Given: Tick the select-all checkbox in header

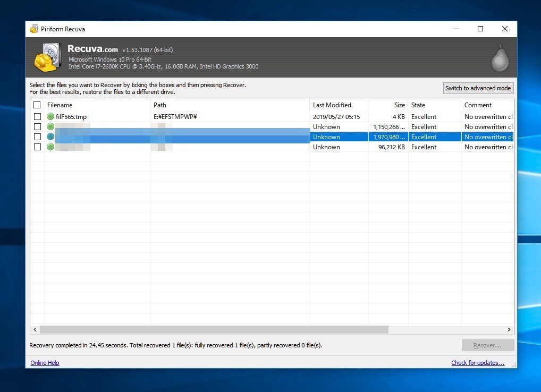Looking at the screenshot, I should [x=37, y=105].
